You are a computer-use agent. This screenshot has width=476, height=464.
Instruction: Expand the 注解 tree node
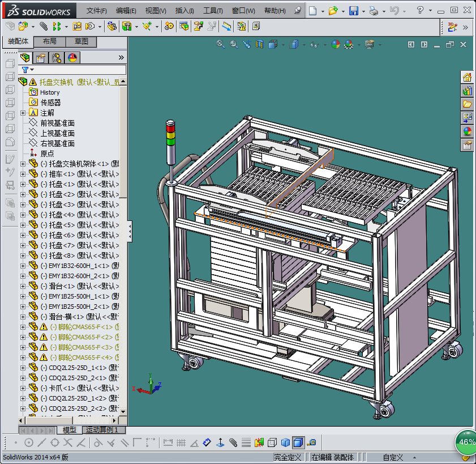[x=23, y=113]
